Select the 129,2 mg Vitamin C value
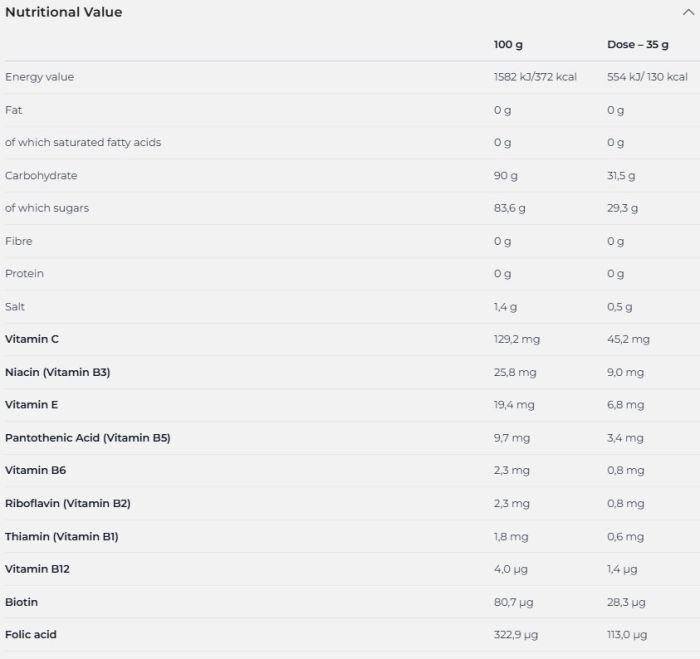Image resolution: width=700 pixels, height=659 pixels. click(x=517, y=339)
